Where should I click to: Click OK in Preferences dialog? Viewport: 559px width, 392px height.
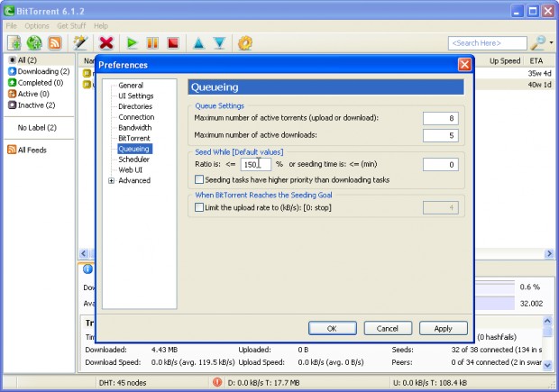coord(333,328)
